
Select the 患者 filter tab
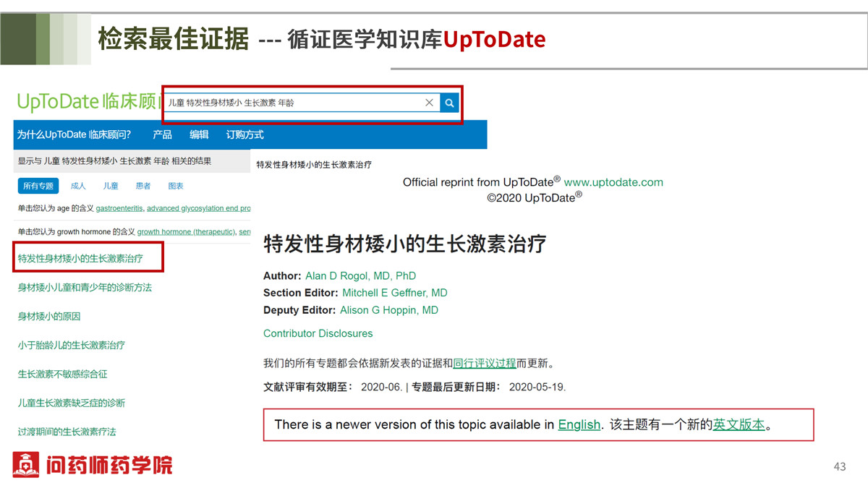(x=143, y=186)
